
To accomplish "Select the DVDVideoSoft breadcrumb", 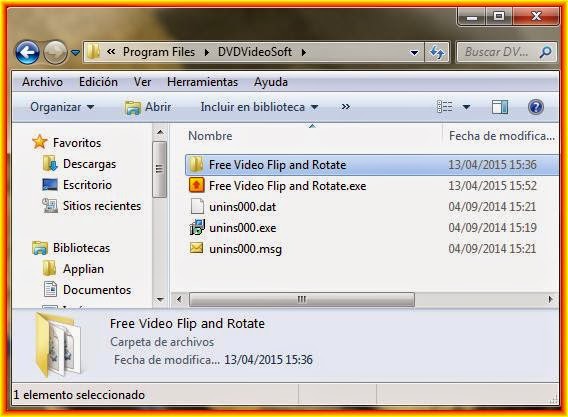I will 255,52.
